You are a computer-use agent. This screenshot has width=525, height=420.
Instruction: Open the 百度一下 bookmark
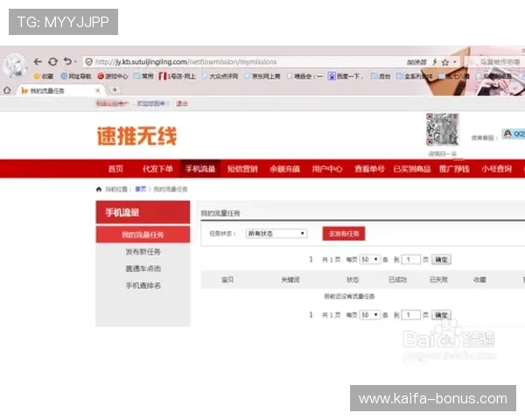(346, 76)
